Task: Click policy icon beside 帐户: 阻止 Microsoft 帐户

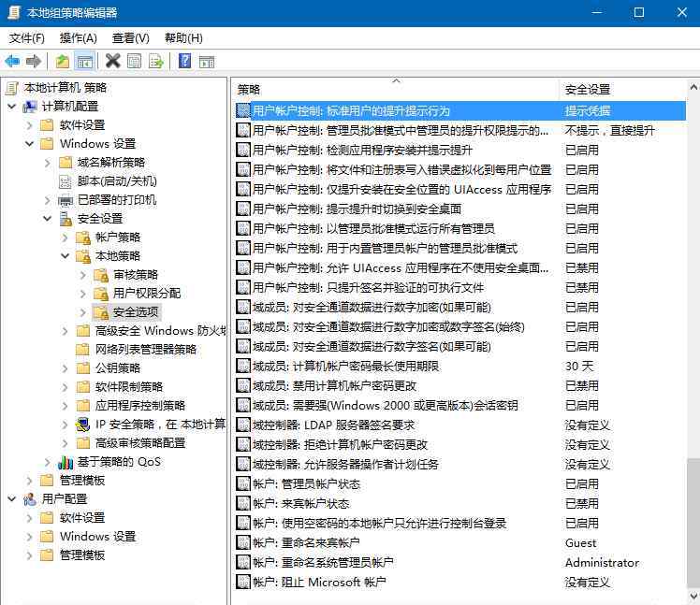Action: 243,582
